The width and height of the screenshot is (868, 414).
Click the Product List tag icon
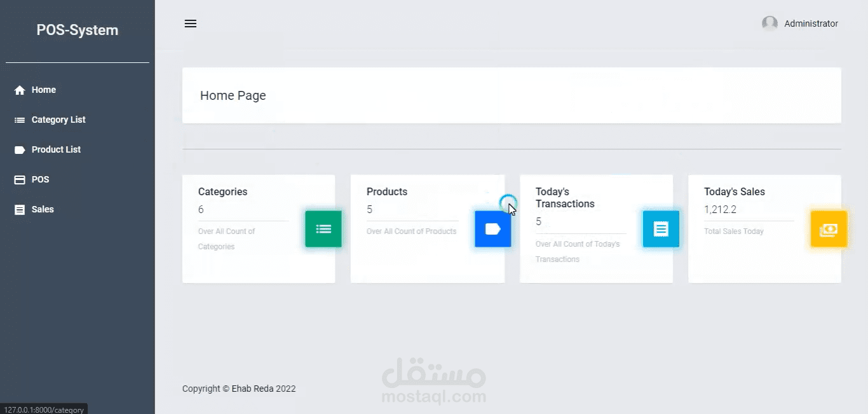pyautogui.click(x=20, y=150)
